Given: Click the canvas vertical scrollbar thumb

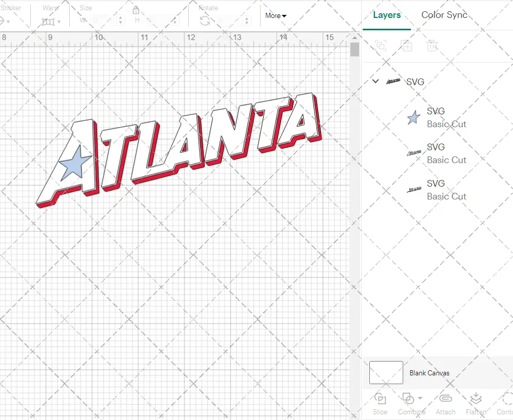Looking at the screenshot, I should (x=354, y=49).
